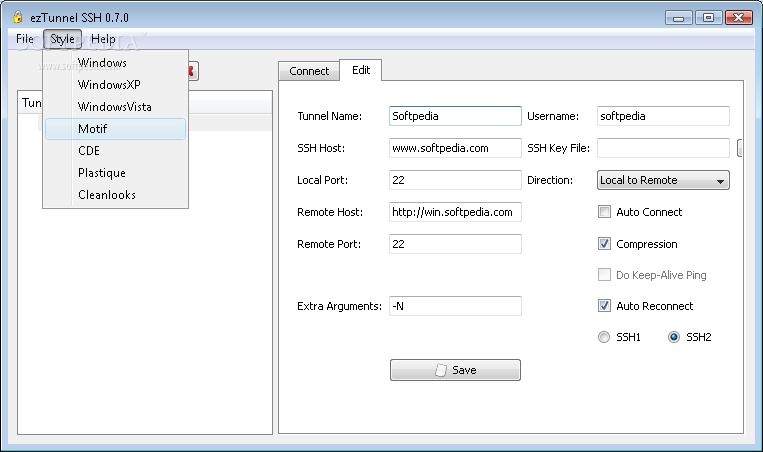Select the Cleanlooks style
763x452 pixels.
click(x=115, y=195)
